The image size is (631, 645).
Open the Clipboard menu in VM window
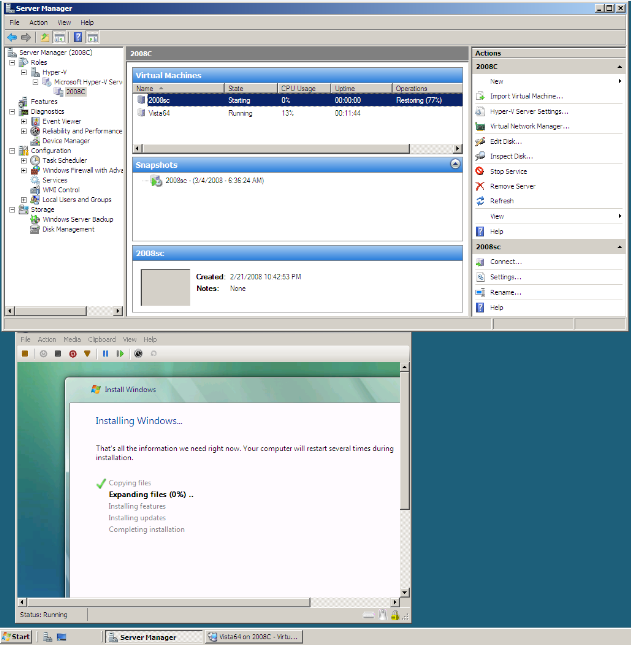[102, 339]
